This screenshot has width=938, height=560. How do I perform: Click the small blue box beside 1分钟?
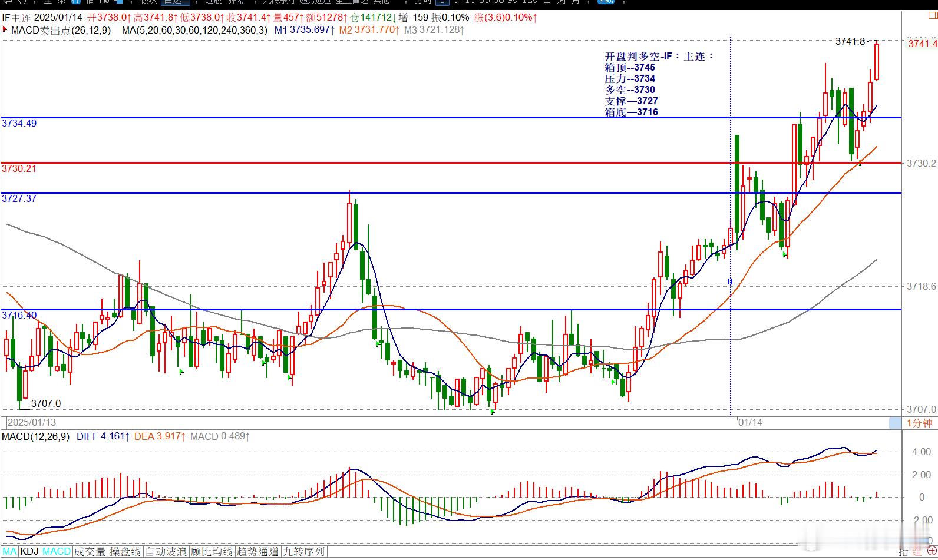[x=895, y=423]
